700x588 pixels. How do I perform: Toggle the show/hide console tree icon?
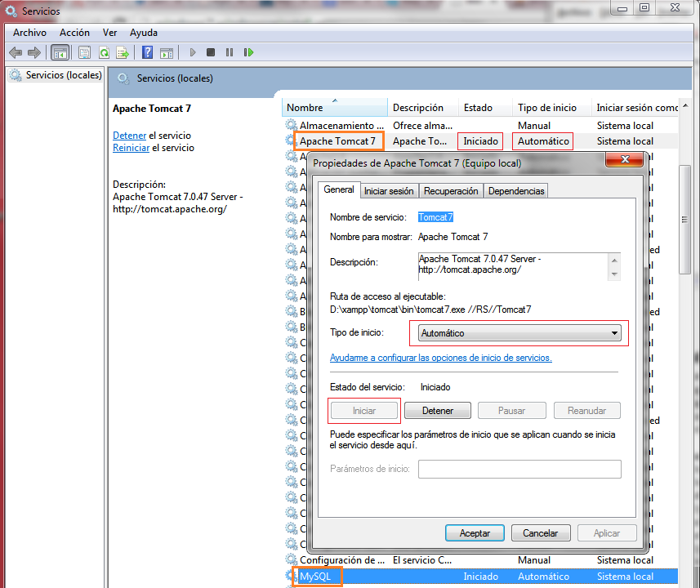click(60, 53)
